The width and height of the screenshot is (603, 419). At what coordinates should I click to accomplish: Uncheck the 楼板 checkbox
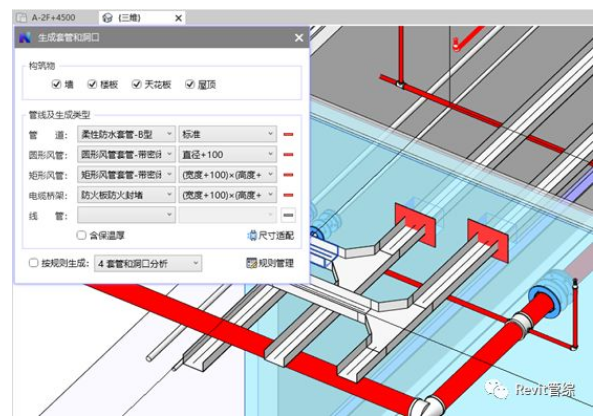point(92,84)
